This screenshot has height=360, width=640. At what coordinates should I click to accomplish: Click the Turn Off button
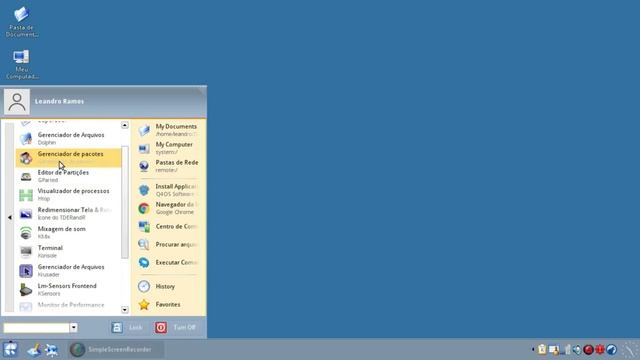point(176,327)
